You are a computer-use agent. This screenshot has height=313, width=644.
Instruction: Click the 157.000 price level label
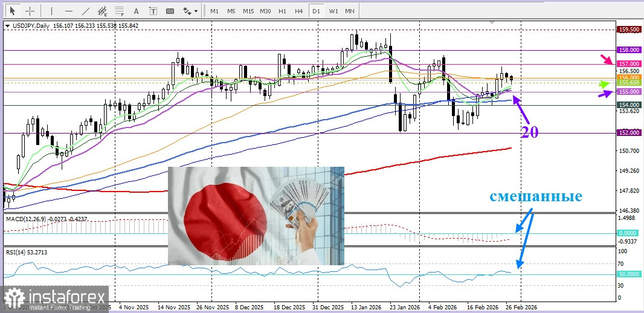pyautogui.click(x=629, y=63)
